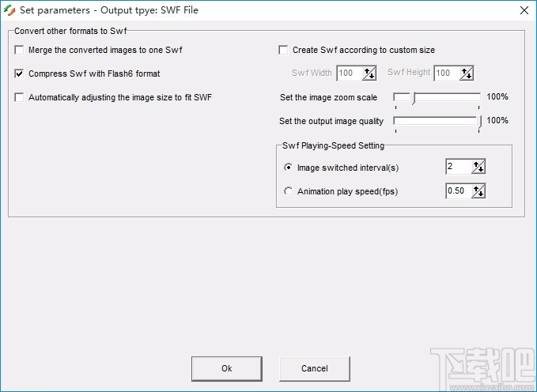The image size is (537, 392).
Task: Click the application icon in title bar
Action: [9, 10]
